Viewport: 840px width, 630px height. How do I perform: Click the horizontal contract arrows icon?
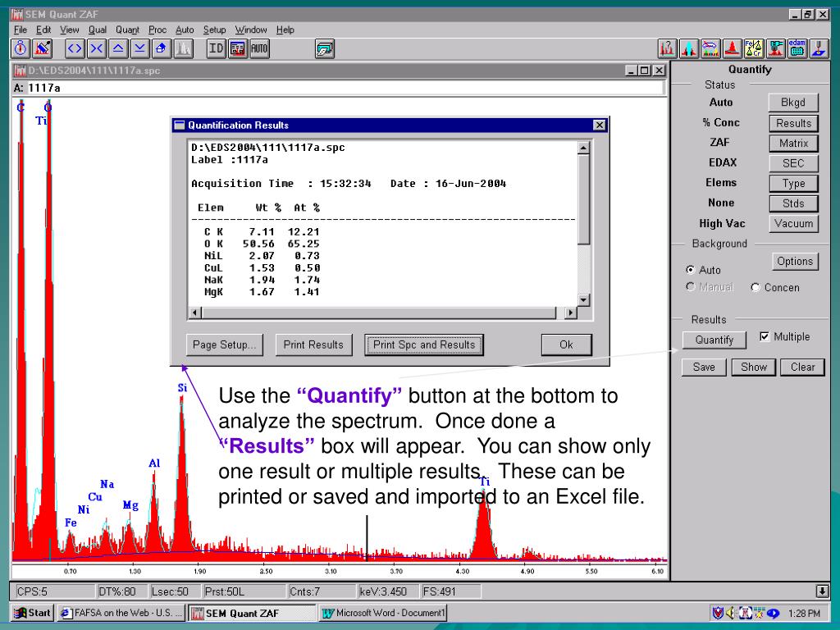coord(97,48)
